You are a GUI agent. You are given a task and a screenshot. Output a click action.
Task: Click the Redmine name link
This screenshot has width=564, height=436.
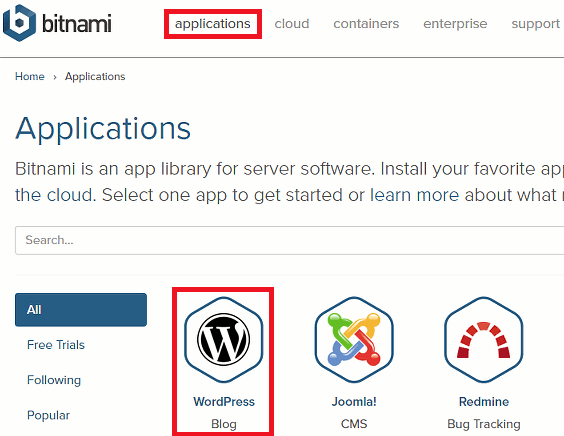coord(484,401)
